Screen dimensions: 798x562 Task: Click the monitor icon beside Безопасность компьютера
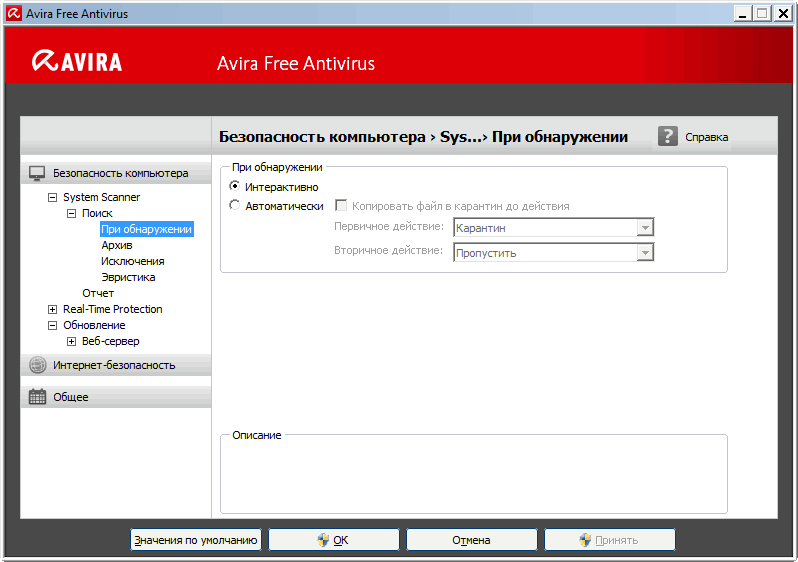[x=37, y=173]
